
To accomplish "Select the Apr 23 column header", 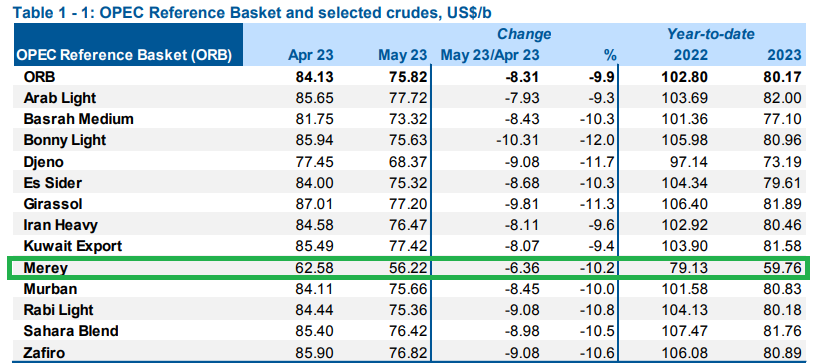I will [311, 55].
